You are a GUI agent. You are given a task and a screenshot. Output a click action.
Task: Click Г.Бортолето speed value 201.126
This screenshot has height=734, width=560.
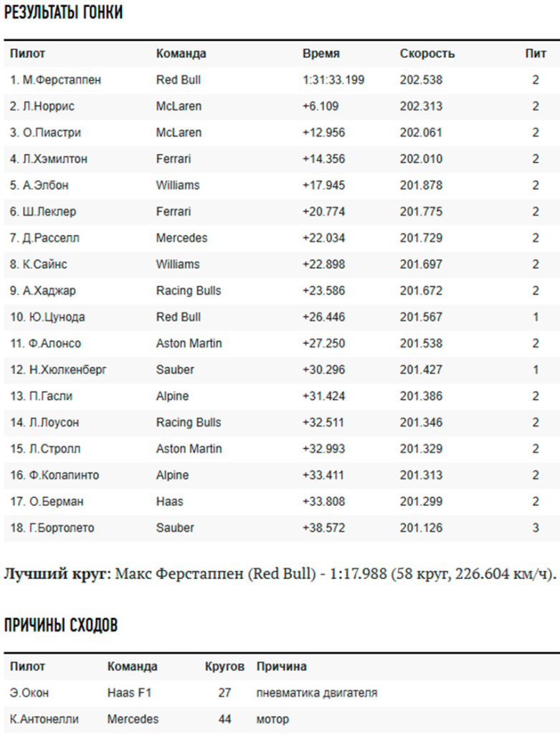[x=421, y=528]
